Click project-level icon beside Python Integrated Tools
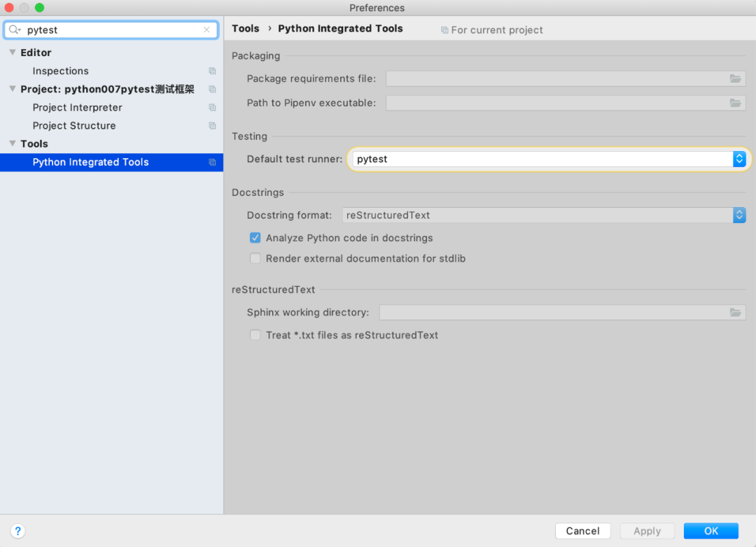This screenshot has height=547, width=756. 212,162
